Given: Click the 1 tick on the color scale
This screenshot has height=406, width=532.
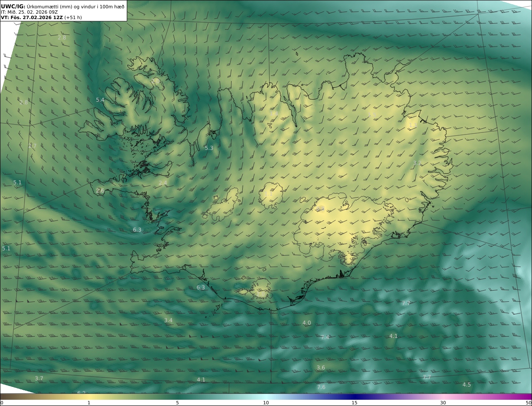Looking at the screenshot, I should point(89,403).
